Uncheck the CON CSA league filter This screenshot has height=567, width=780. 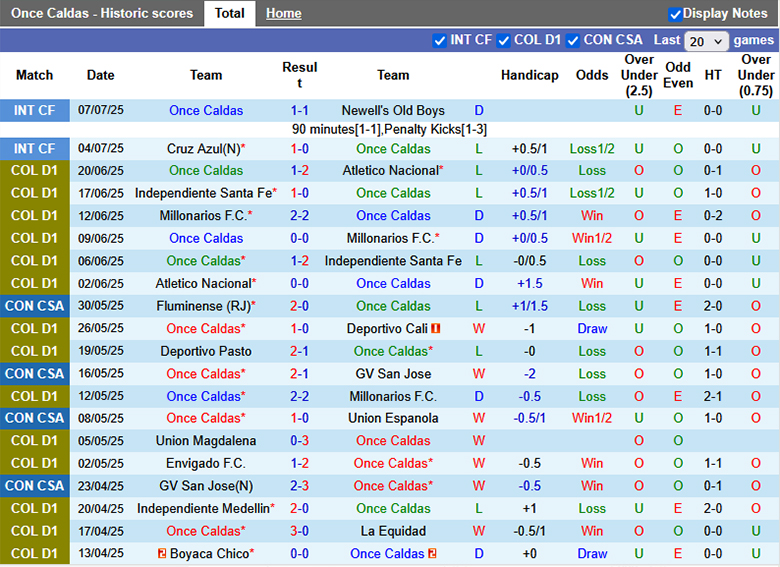point(573,41)
